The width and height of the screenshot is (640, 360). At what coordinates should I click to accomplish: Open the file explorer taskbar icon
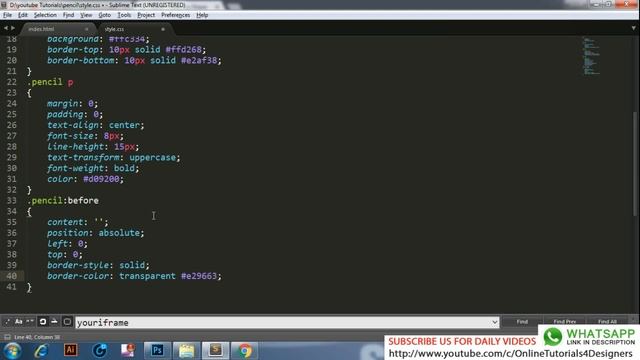click(186, 350)
